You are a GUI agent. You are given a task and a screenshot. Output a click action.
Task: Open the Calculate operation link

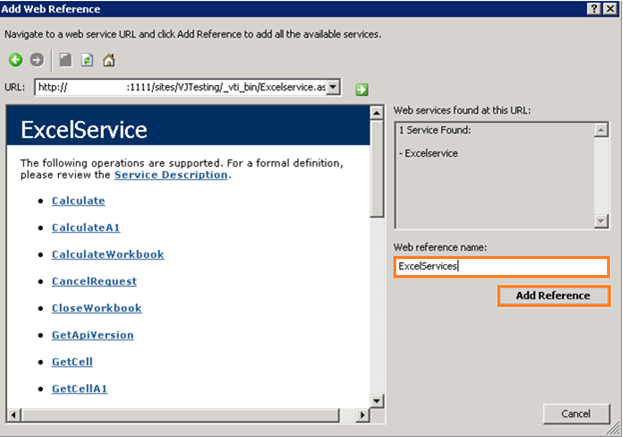click(78, 201)
